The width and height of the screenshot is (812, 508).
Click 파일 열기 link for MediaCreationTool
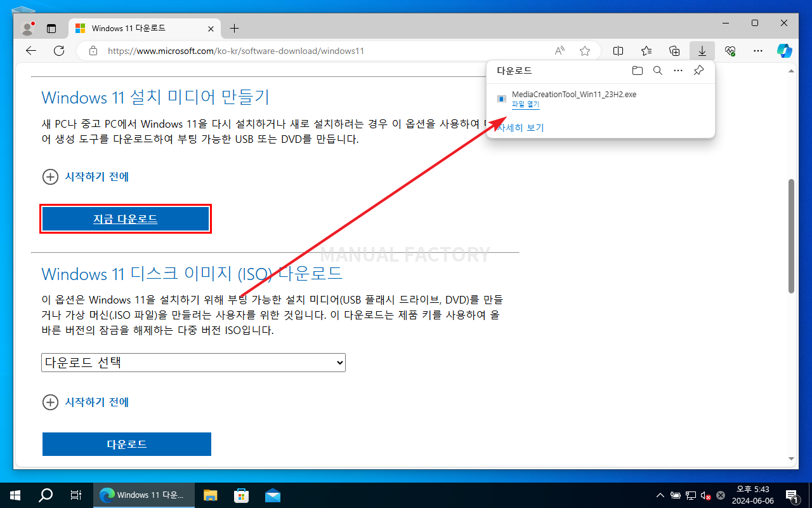[x=525, y=105]
